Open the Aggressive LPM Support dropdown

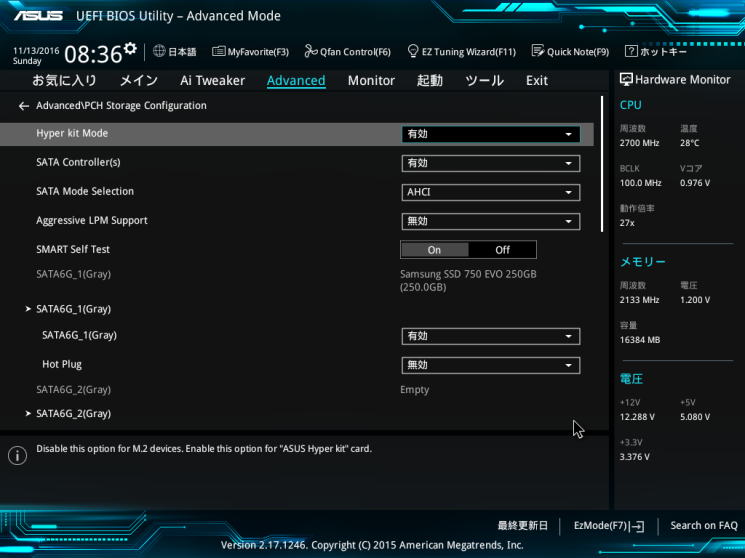point(491,221)
